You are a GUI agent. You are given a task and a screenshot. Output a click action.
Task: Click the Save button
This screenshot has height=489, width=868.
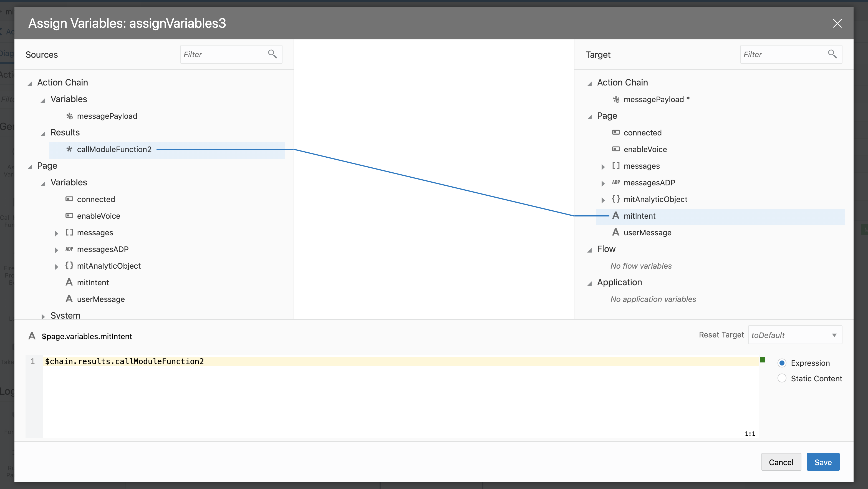click(x=822, y=462)
